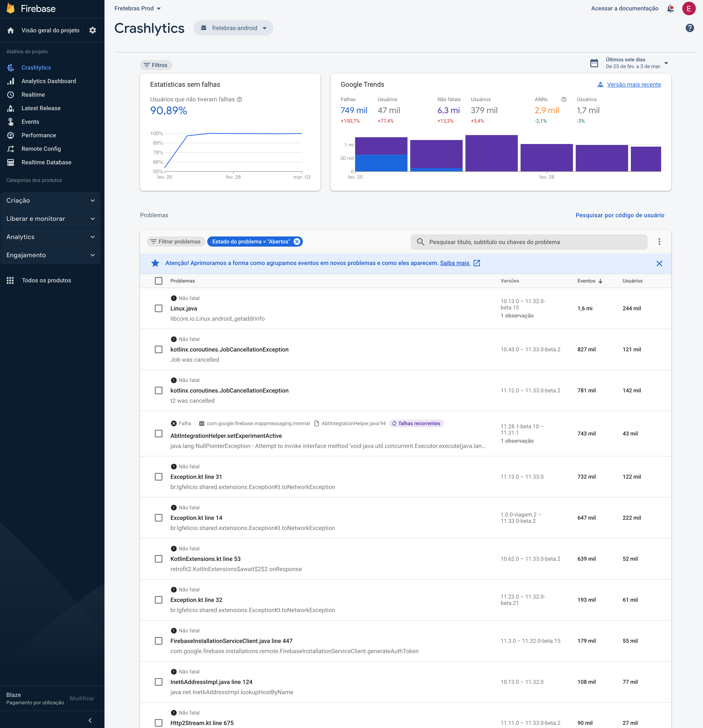Click the Modificar plan button
The height and width of the screenshot is (728, 703).
pos(82,698)
